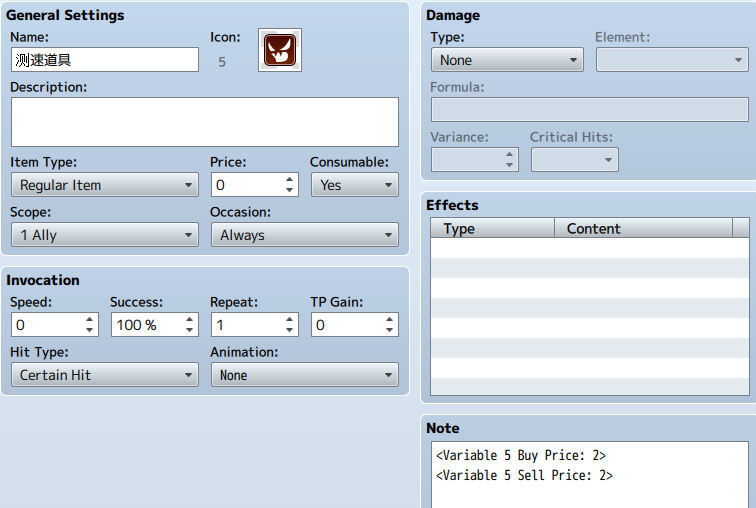The width and height of the screenshot is (756, 508).
Task: Click the first empty row in Effects list
Action: (590, 248)
